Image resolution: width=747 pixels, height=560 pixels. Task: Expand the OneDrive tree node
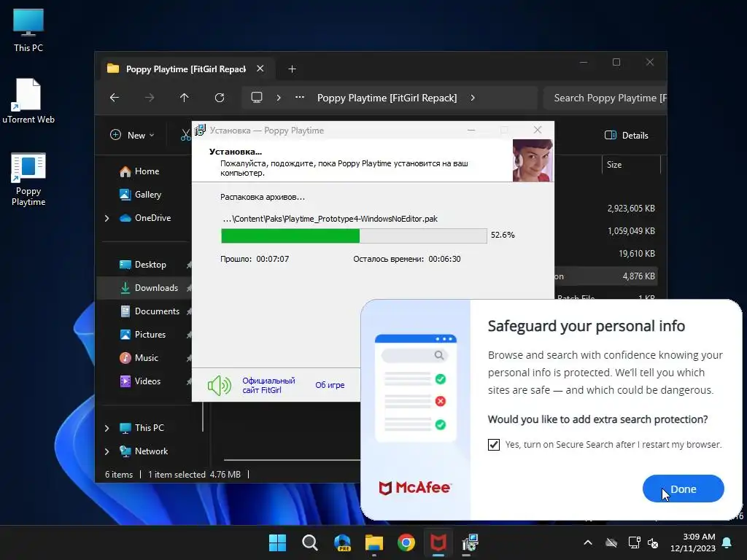click(107, 218)
